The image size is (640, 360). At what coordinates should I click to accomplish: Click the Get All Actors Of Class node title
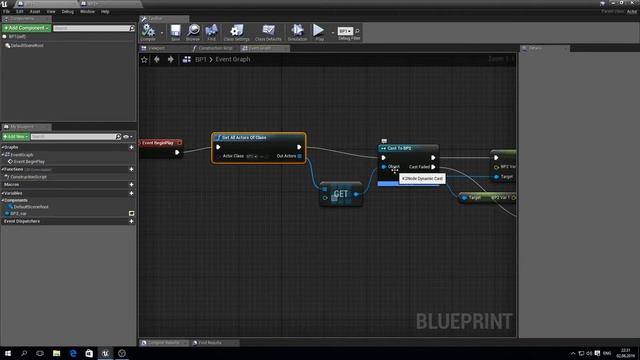click(x=244, y=138)
